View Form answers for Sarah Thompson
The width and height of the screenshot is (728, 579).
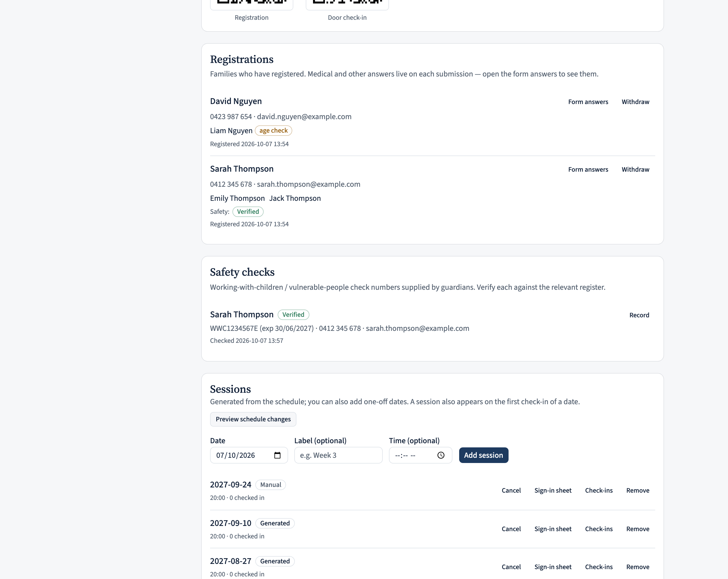click(x=588, y=169)
